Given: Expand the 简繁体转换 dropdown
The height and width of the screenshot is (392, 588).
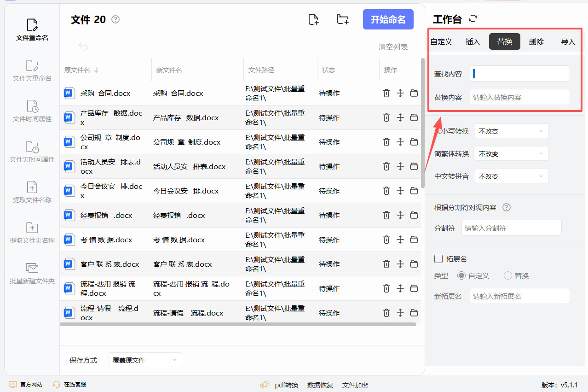Looking at the screenshot, I should (x=512, y=154).
